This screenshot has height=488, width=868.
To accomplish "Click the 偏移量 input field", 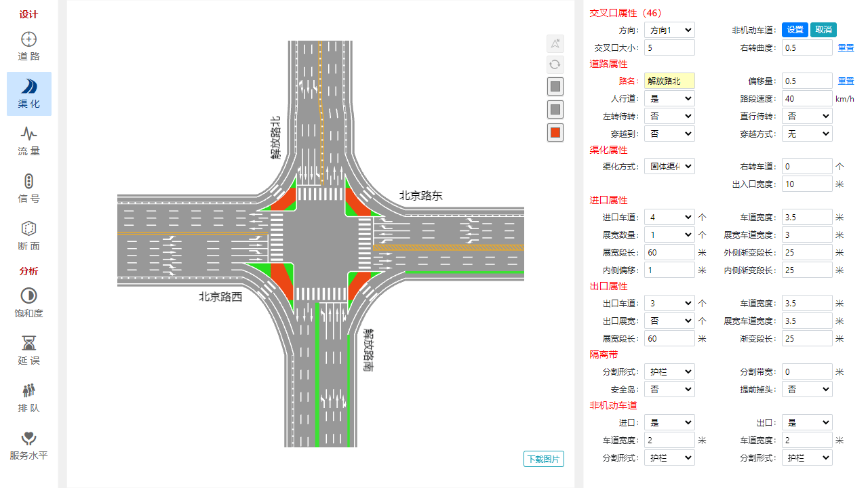I will tap(807, 81).
